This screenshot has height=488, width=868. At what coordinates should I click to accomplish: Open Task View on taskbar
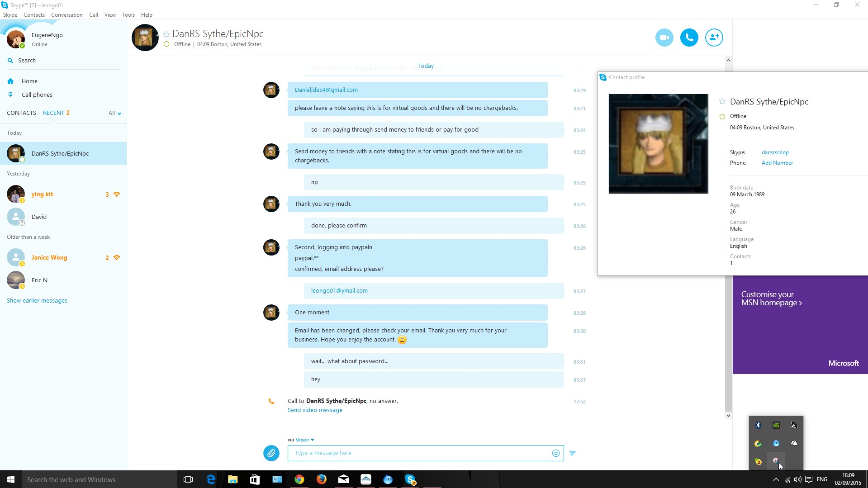pos(188,479)
